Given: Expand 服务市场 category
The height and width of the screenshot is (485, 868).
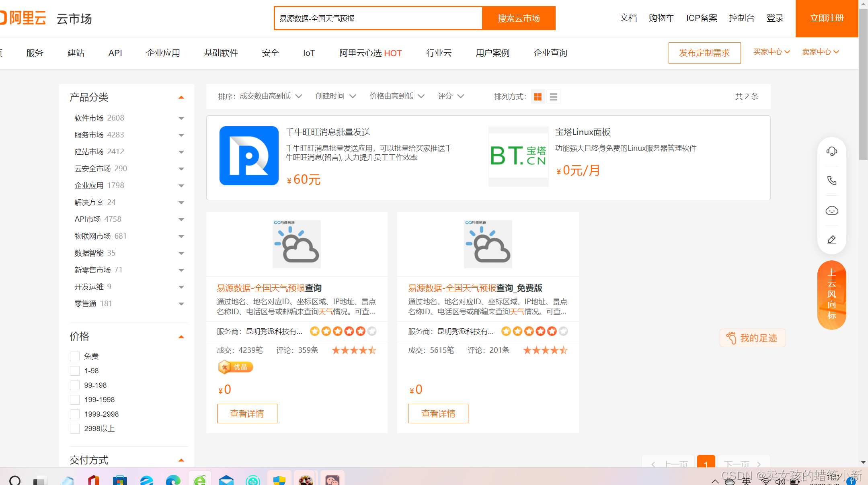Looking at the screenshot, I should (x=181, y=135).
